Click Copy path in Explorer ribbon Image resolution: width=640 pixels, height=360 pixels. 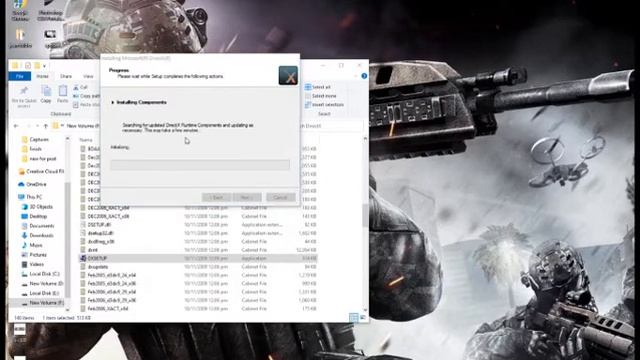86,96
